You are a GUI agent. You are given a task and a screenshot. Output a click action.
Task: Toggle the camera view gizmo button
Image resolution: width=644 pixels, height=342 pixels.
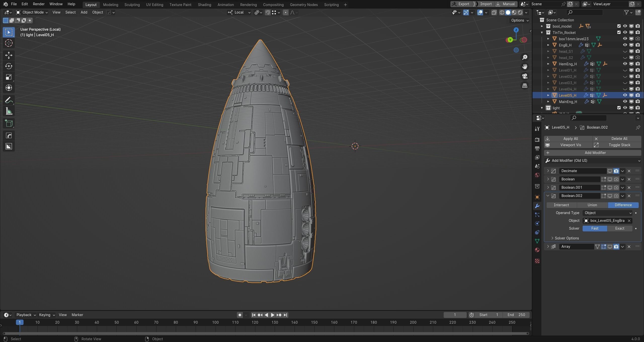tap(525, 76)
